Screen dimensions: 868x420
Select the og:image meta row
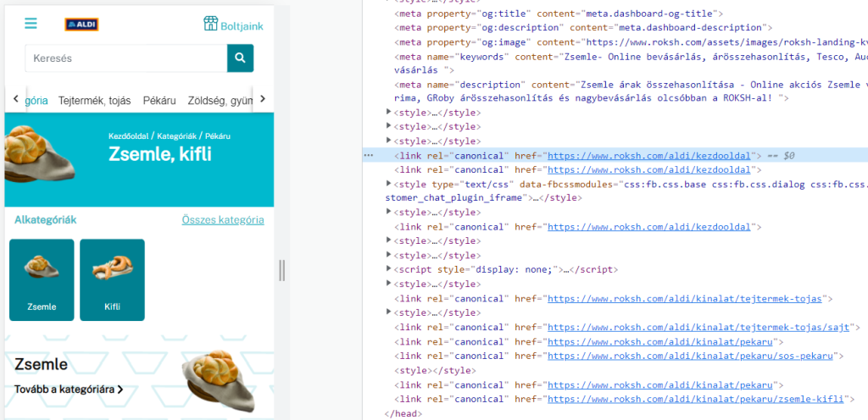(x=631, y=41)
